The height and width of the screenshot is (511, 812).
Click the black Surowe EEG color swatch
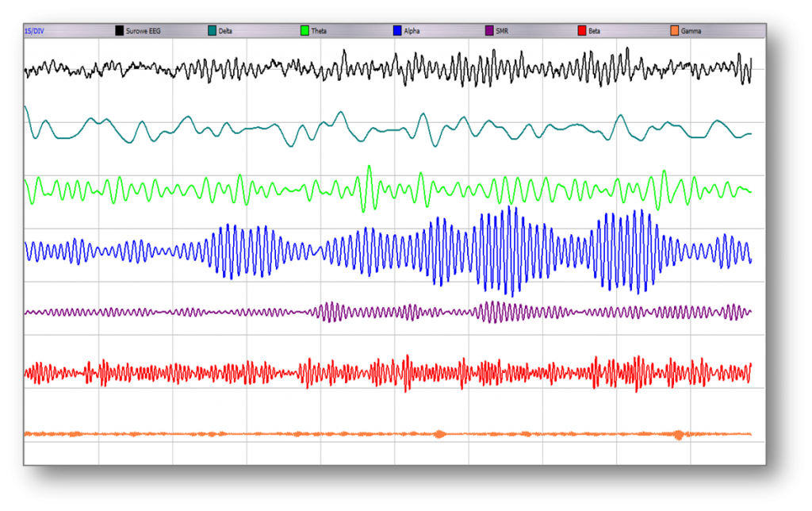[120, 31]
